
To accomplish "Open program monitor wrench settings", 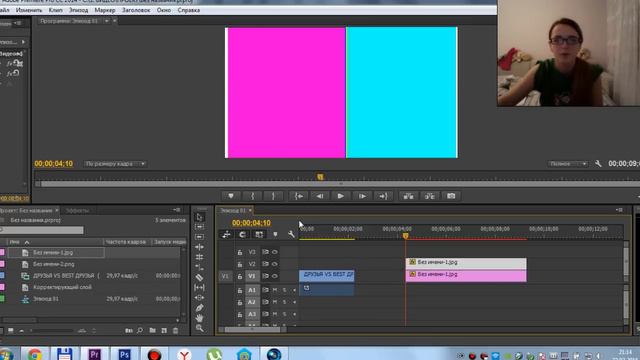I will coord(598,164).
